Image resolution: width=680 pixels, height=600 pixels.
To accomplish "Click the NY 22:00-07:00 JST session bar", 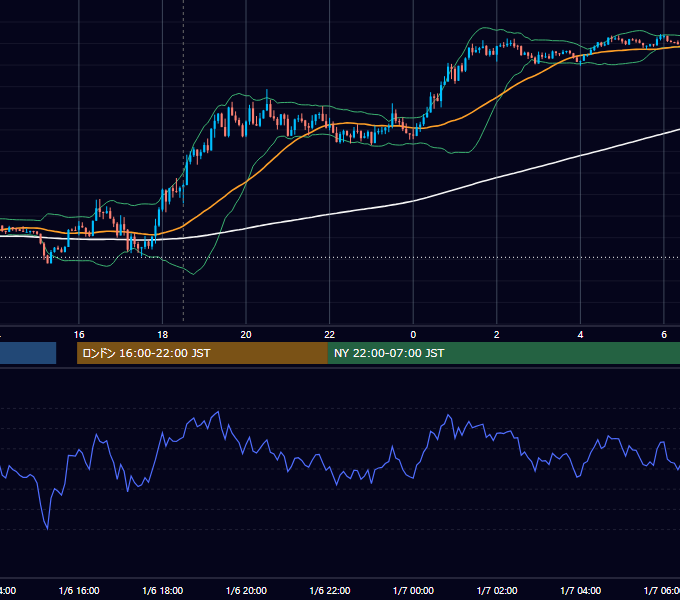I will [503, 353].
